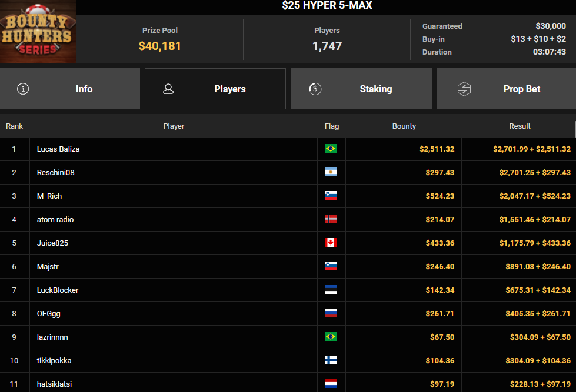Image resolution: width=576 pixels, height=392 pixels.
Task: Click the Bounty Hunters Series logo
Action: tap(38, 32)
